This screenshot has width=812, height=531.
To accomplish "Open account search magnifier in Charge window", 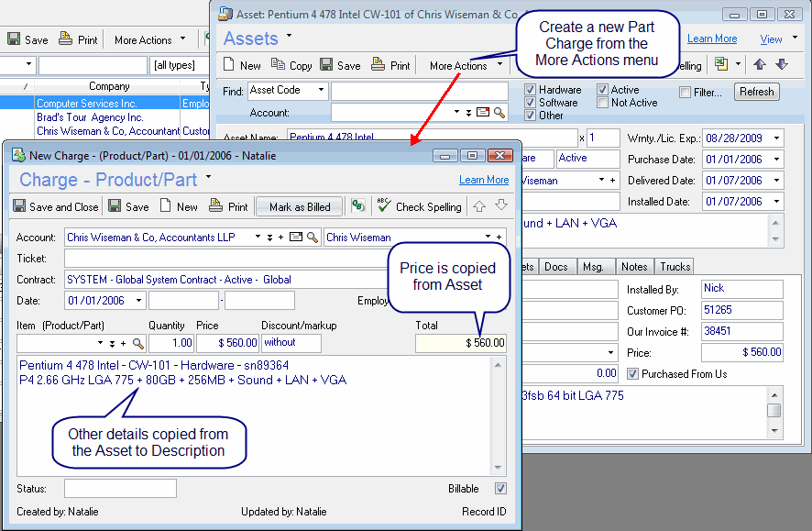I will coord(313,238).
